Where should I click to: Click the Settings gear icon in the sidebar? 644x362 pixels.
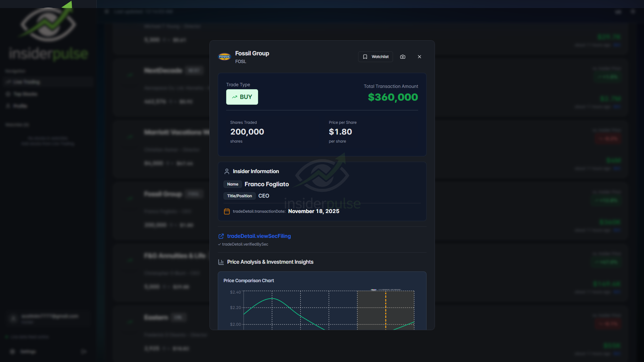12,351
